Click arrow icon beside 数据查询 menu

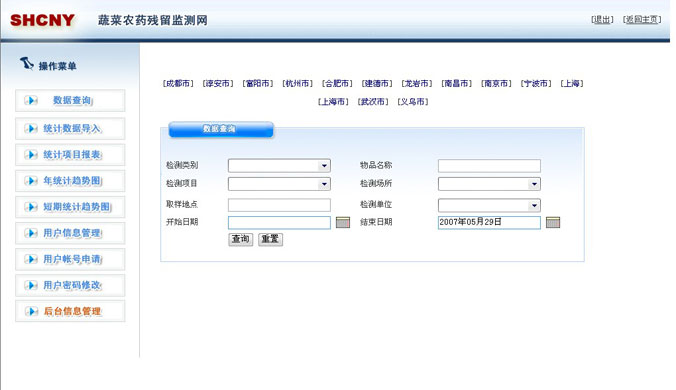pyautogui.click(x=31, y=100)
